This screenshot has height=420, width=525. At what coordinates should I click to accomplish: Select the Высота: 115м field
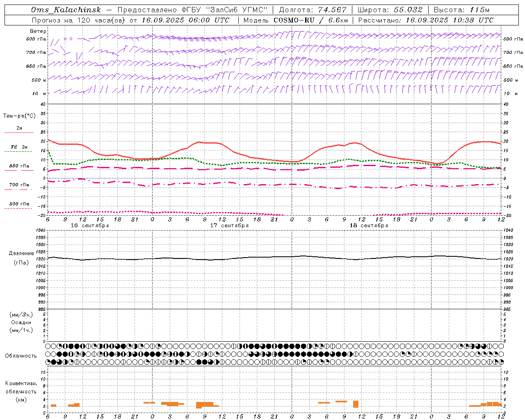pyautogui.click(x=461, y=10)
